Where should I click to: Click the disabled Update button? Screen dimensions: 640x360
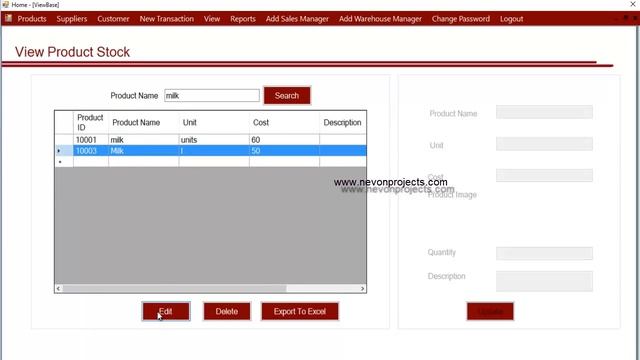click(490, 311)
